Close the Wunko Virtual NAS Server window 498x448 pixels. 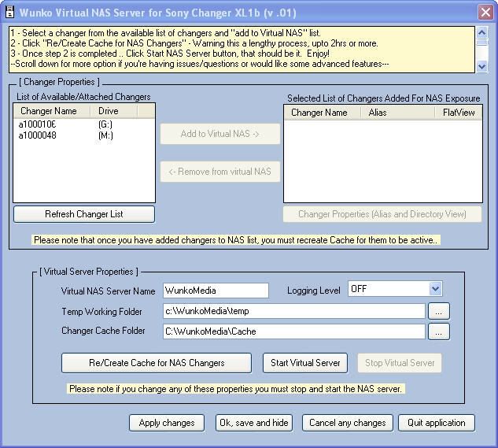tap(485, 13)
